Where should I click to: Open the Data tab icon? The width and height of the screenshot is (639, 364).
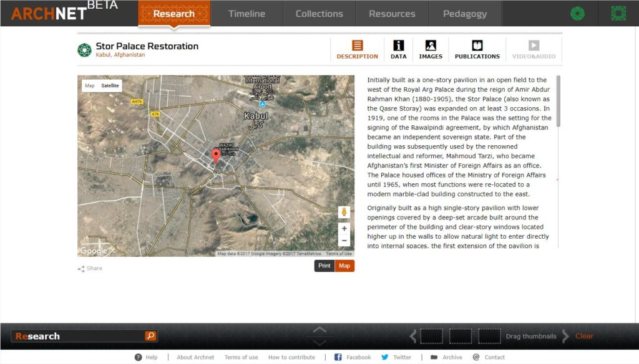[x=398, y=46]
